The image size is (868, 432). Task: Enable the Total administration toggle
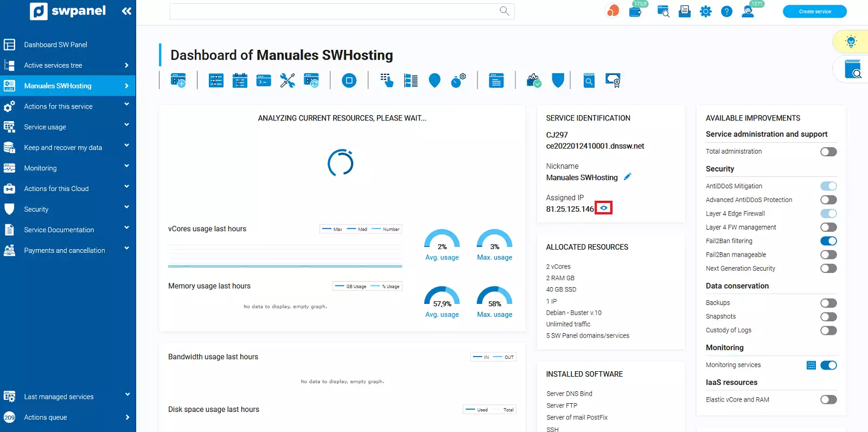(x=828, y=152)
